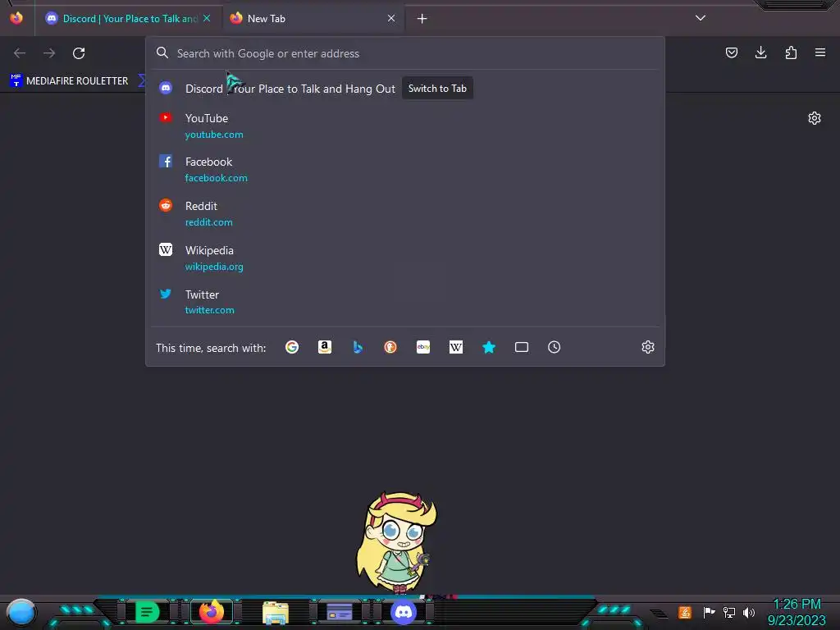Search in Bookmarks star icon
This screenshot has height=630, width=840.
coord(489,347)
